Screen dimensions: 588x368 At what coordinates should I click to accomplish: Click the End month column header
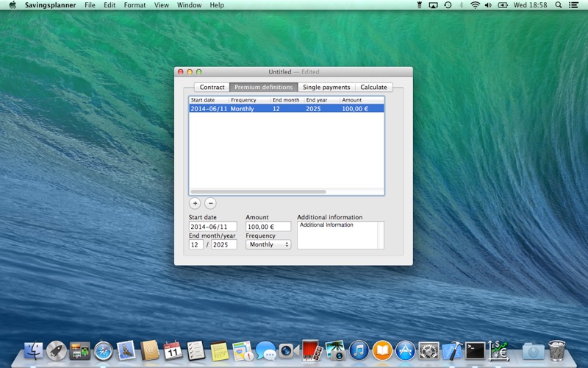(x=287, y=100)
